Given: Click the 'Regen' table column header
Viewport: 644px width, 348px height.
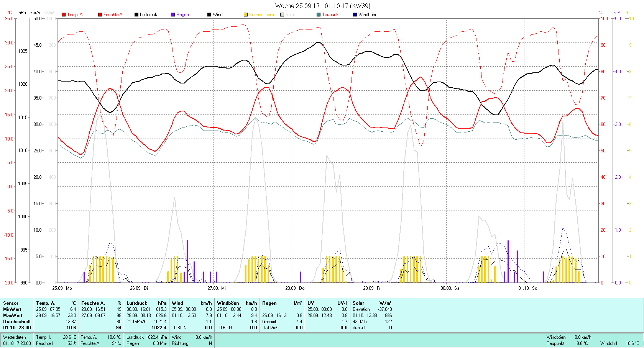Looking at the screenshot, I should [269, 303].
